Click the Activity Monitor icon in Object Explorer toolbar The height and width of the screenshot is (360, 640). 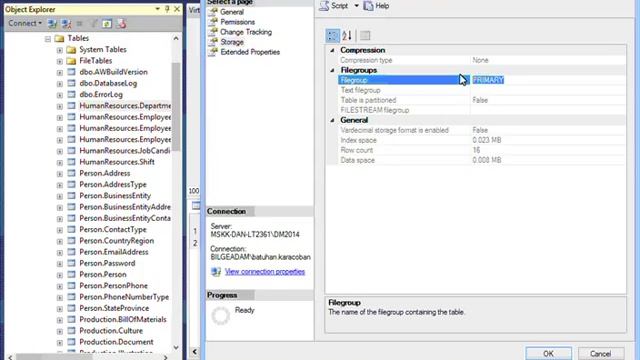121,24
